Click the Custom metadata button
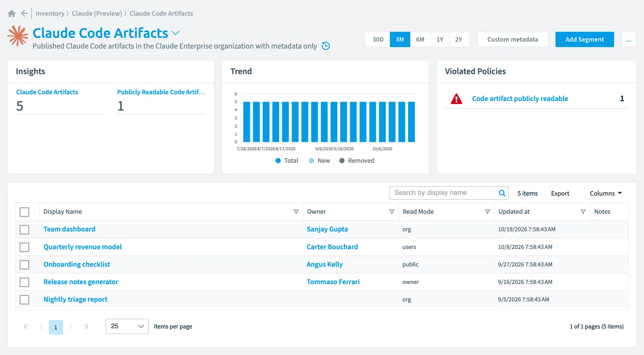 pos(513,39)
